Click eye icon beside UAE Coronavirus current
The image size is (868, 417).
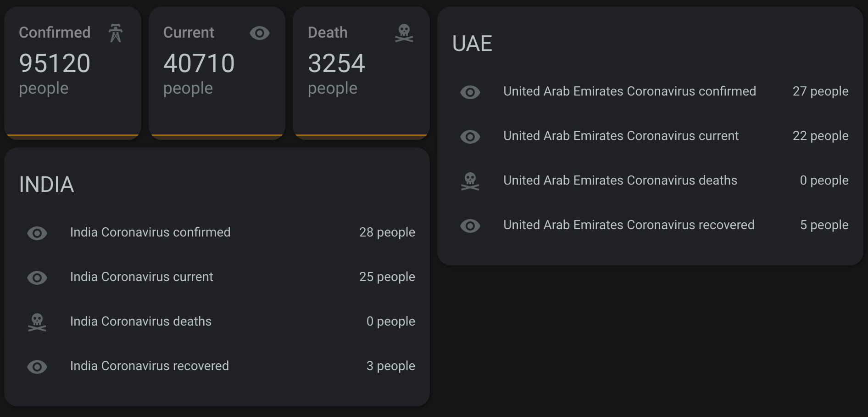pyautogui.click(x=470, y=137)
